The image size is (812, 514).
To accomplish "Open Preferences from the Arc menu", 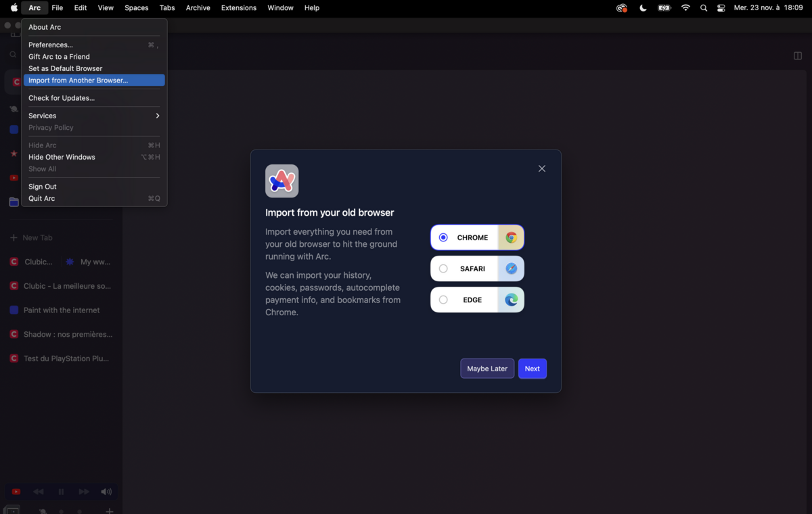I will [x=94, y=45].
